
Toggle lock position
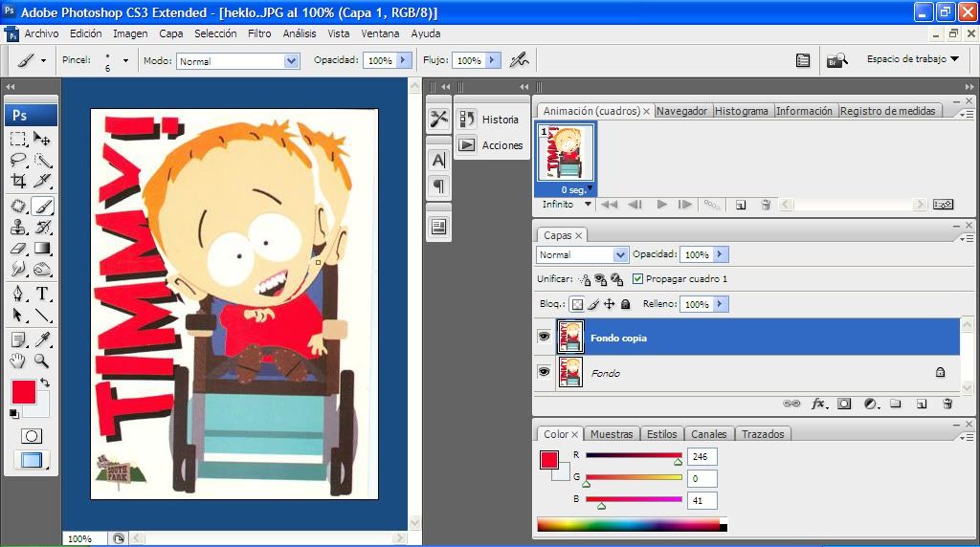point(610,304)
